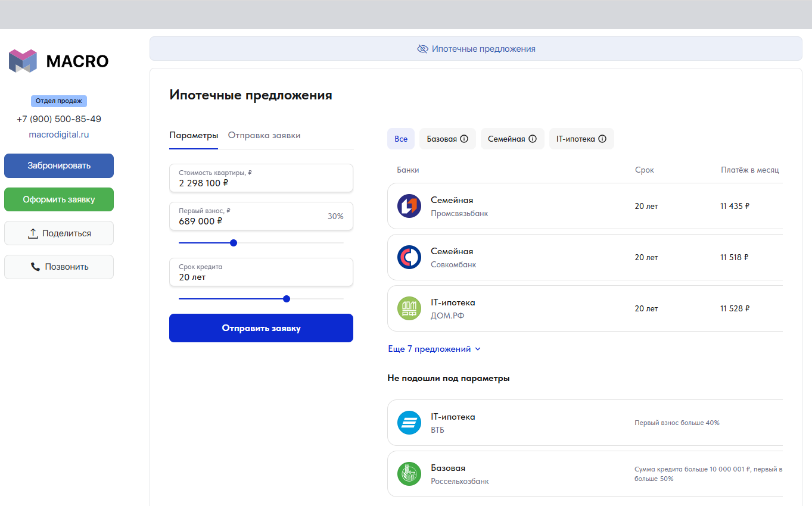Image resolution: width=812 pixels, height=506 pixels.
Task: Expand Еще 7 предложений list
Action: point(434,349)
